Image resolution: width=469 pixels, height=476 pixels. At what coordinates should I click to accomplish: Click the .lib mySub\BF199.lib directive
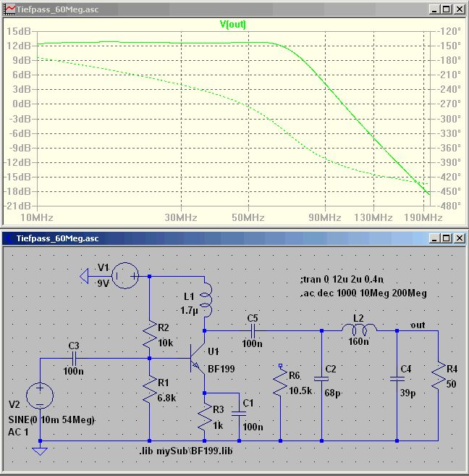[186, 451]
